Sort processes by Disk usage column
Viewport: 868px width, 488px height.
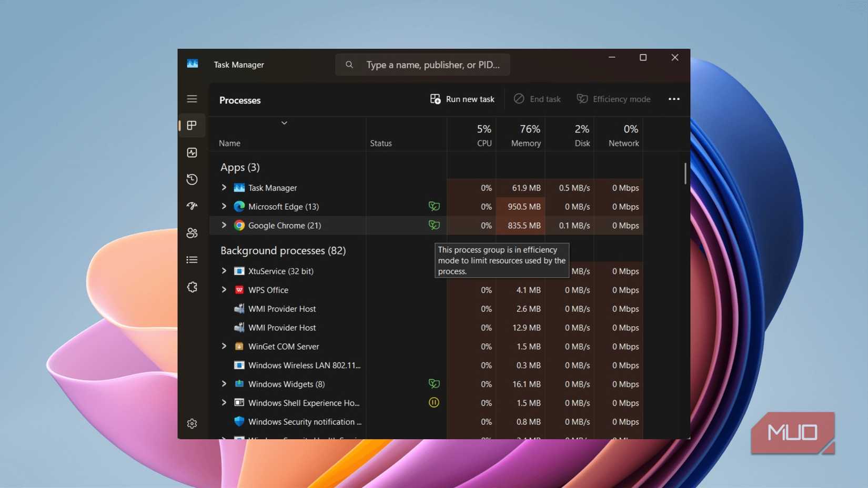[x=570, y=135]
